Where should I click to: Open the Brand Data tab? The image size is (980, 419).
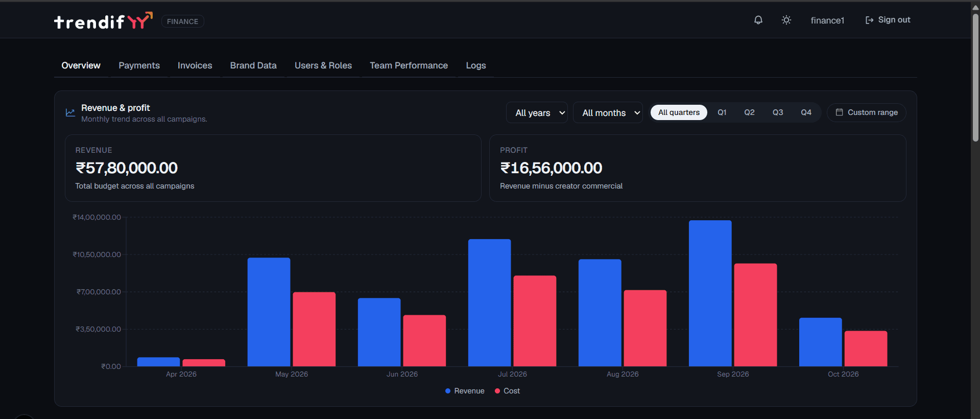(x=253, y=65)
